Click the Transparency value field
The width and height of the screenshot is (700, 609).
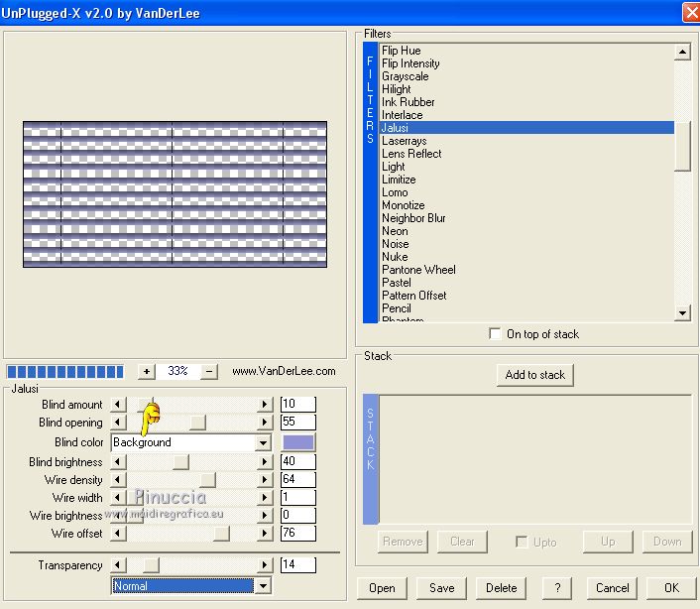pos(298,564)
